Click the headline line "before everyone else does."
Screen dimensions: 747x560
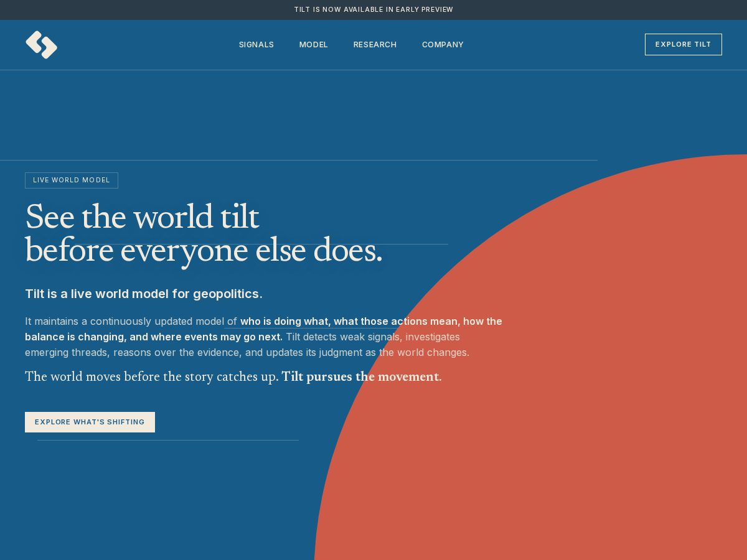[x=204, y=251]
